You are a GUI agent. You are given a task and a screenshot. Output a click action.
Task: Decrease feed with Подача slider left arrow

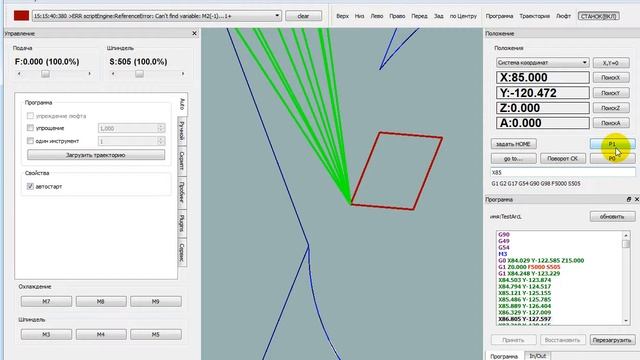coord(19,74)
